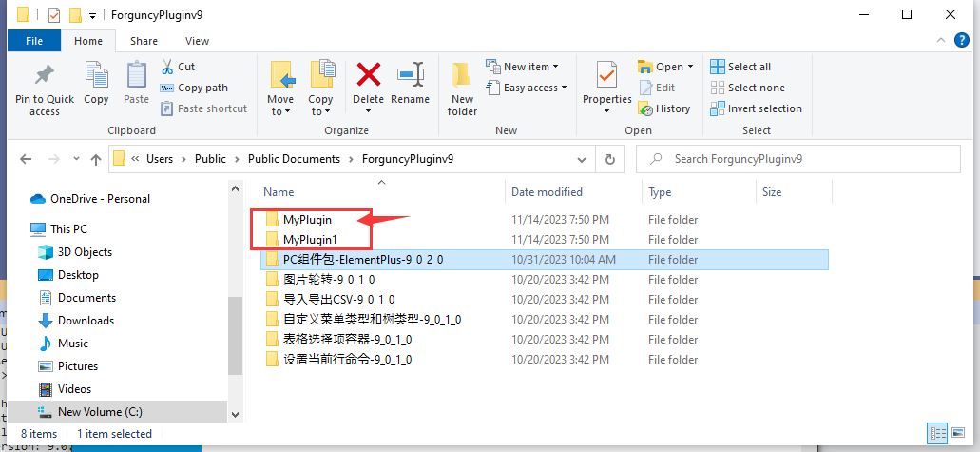Open Explorer help question mark
980x452 pixels.
point(961,41)
